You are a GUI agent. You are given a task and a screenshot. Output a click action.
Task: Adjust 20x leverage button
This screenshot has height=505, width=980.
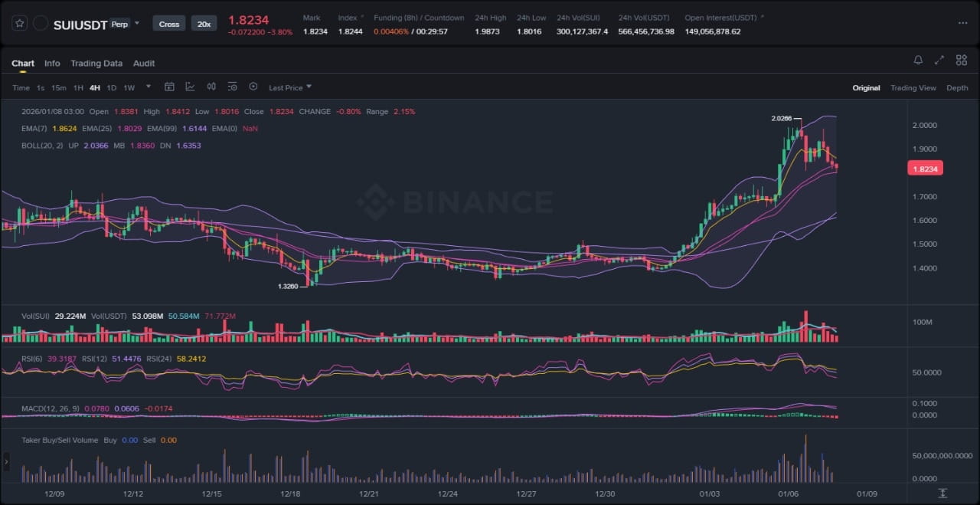pos(204,24)
